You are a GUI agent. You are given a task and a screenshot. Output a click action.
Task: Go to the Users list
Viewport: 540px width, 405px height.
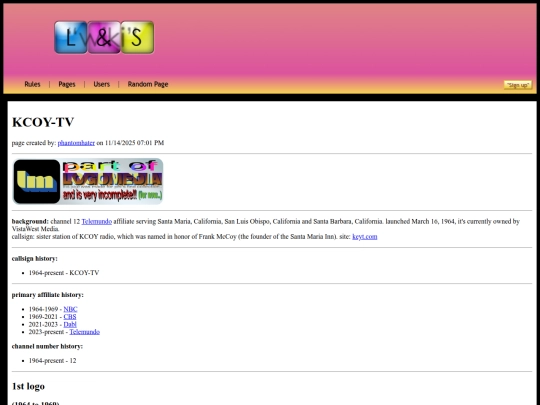(x=102, y=84)
